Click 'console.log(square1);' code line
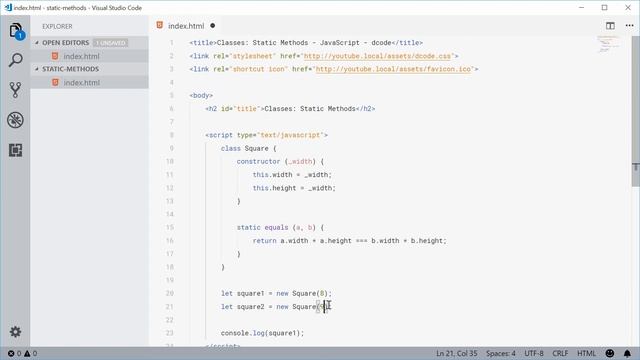This screenshot has height=360, width=640. (x=262, y=333)
